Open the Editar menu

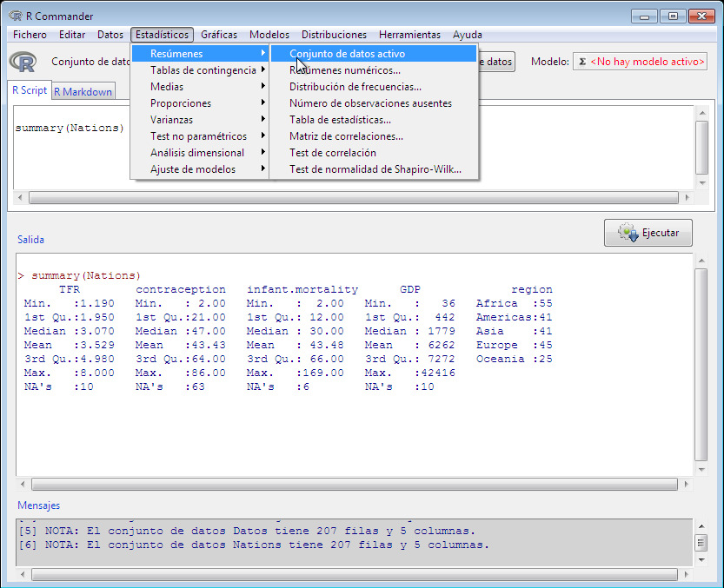coord(72,35)
